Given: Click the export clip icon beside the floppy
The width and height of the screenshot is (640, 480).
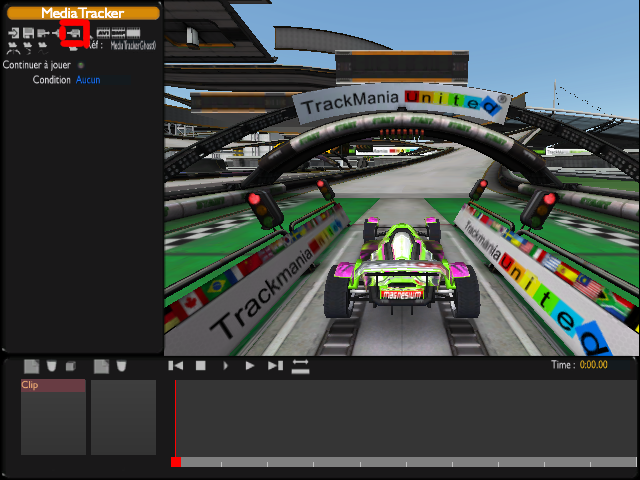Looking at the screenshot, I should 43,33.
